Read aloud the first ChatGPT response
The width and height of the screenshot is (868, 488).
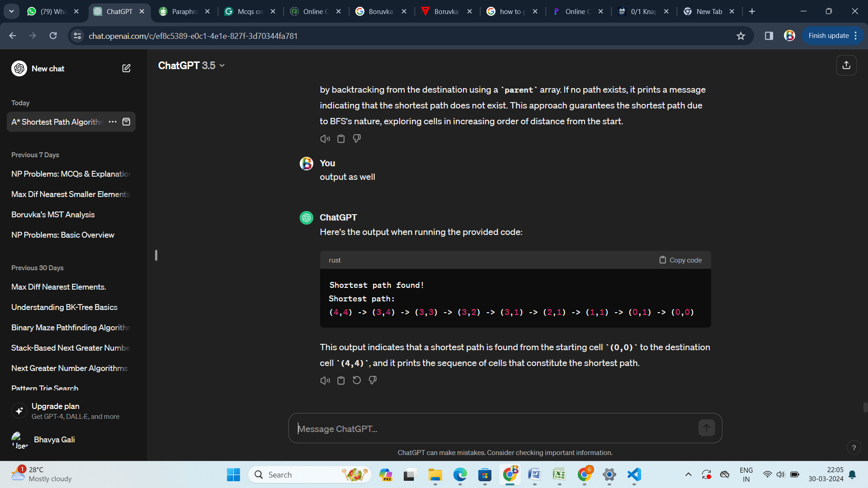325,139
